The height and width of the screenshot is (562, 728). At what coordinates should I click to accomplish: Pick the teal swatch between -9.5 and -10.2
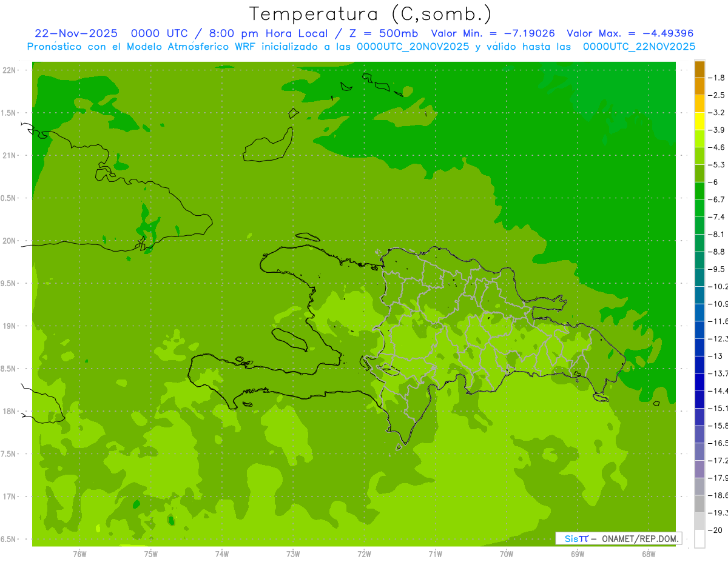pyautogui.click(x=699, y=278)
